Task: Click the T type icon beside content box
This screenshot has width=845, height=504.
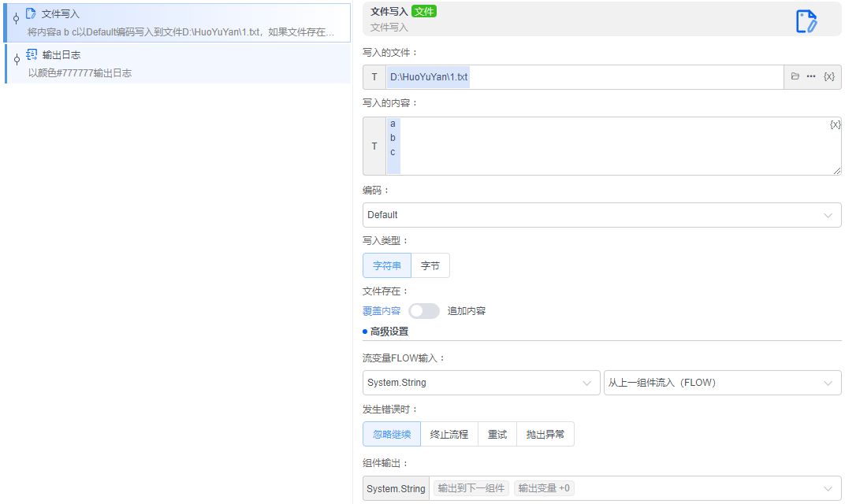Action: click(x=374, y=146)
